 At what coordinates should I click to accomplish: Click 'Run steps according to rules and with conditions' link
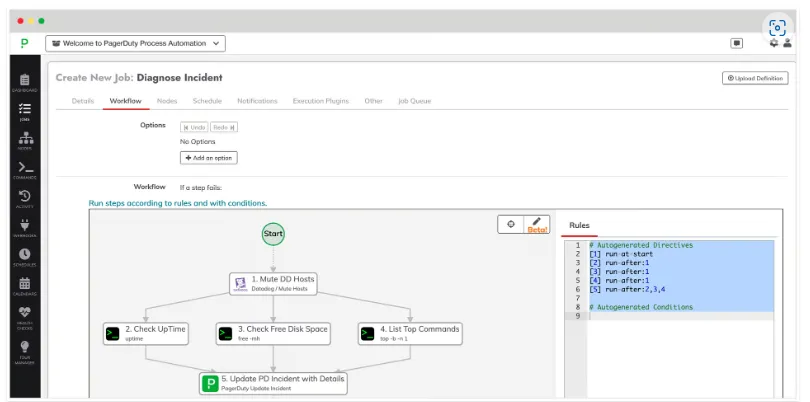tap(178, 203)
